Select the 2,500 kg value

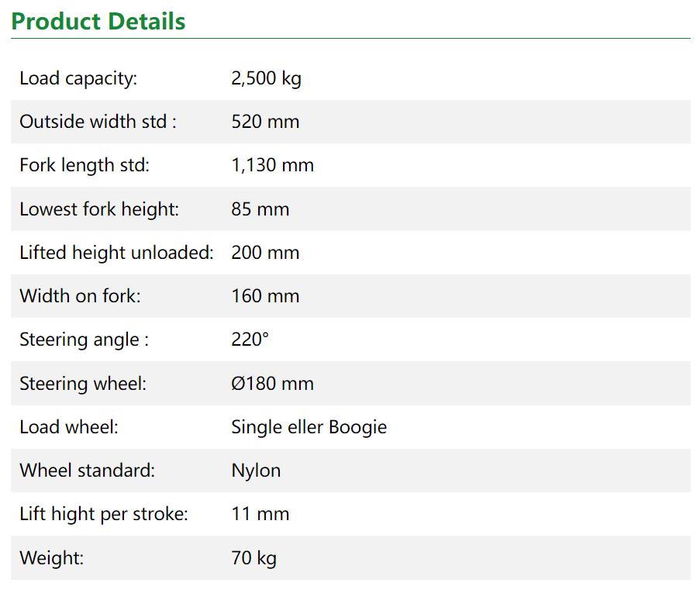coord(266,78)
